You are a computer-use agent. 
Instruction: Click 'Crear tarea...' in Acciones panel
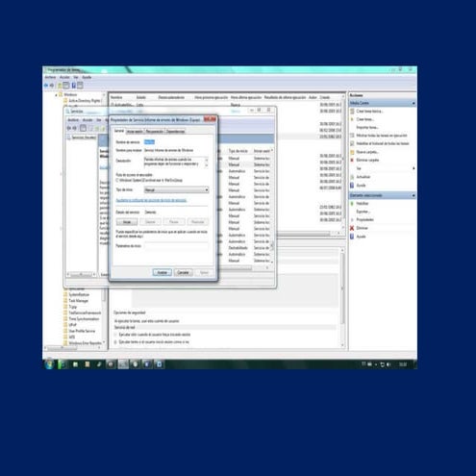click(364, 119)
